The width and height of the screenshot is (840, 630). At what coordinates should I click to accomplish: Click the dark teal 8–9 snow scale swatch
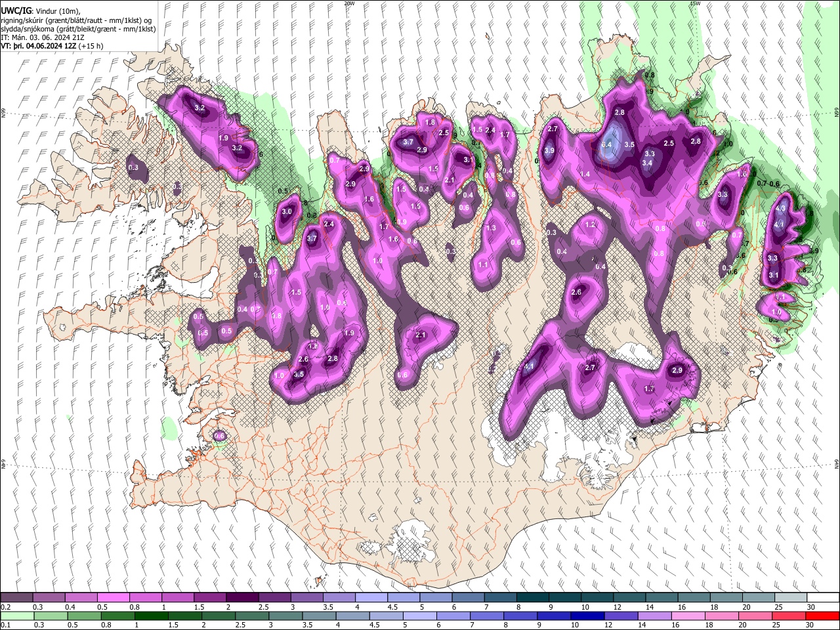click(x=532, y=597)
